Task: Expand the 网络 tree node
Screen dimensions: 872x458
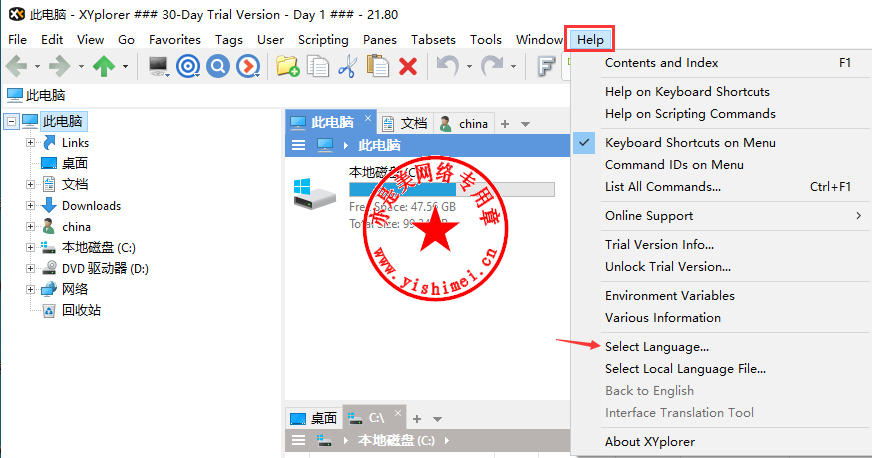Action: 31,290
